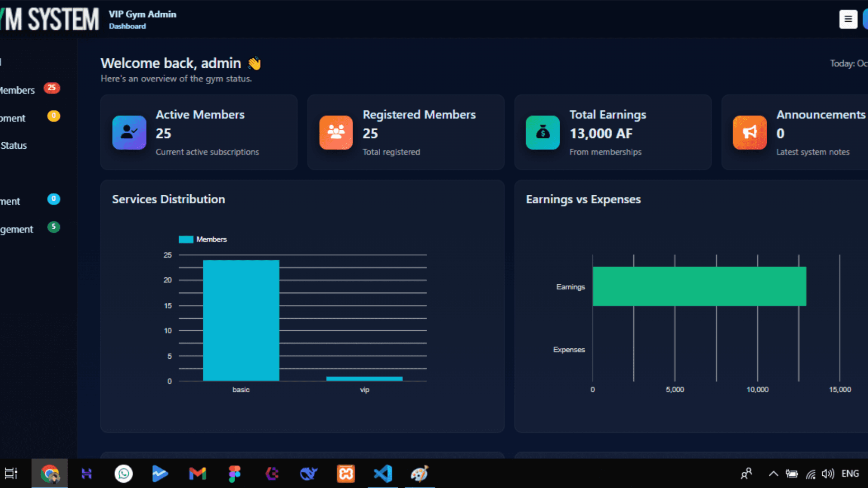Click the Total Earnings money bag icon
Screen dimensions: 868x488
point(542,132)
